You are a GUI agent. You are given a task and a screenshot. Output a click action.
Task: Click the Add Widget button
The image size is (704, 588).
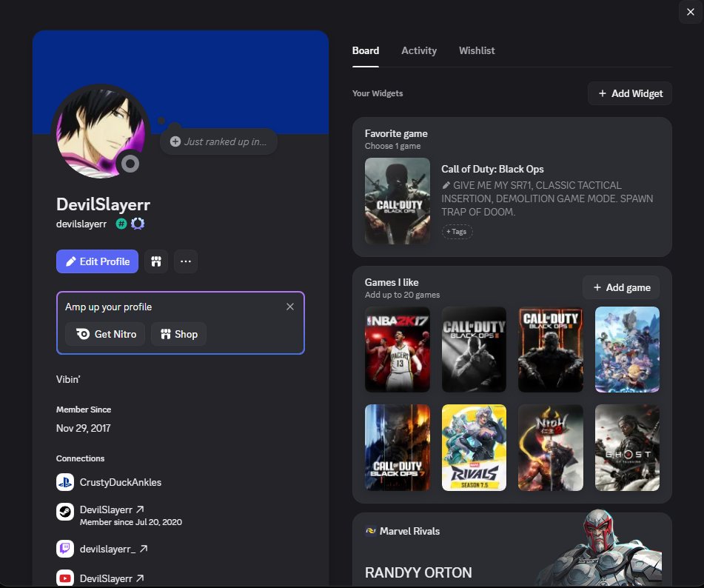pos(629,93)
